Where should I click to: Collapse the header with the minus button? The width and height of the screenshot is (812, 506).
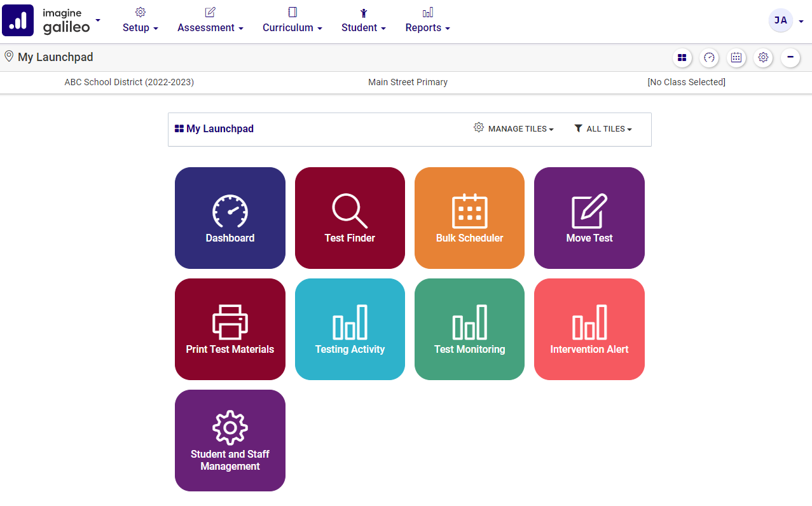pos(790,58)
